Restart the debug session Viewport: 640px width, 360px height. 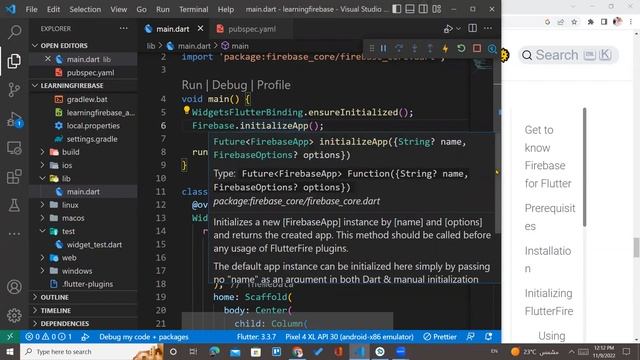point(461,49)
